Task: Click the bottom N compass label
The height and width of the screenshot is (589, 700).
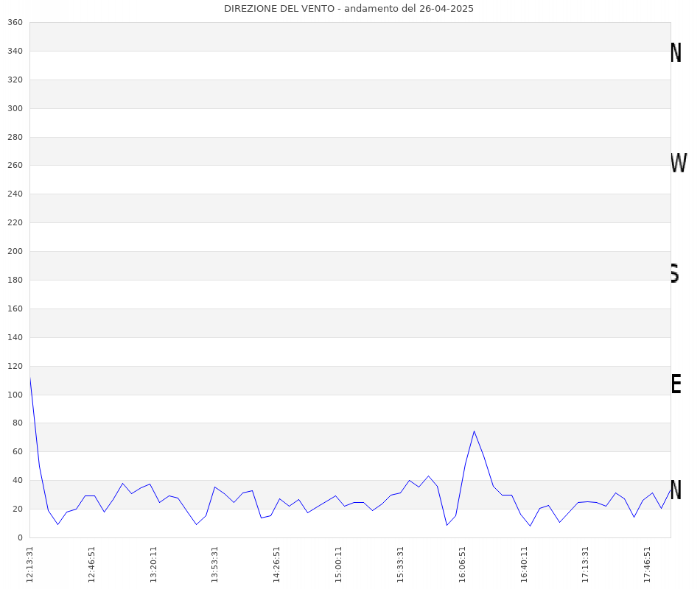Action: click(x=676, y=490)
